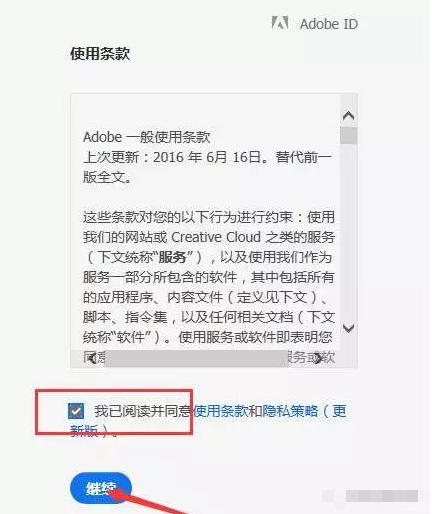The height and width of the screenshot is (514, 432).
Task: Open the 使用条款 link beside the checkbox
Action: pyautogui.click(x=221, y=411)
